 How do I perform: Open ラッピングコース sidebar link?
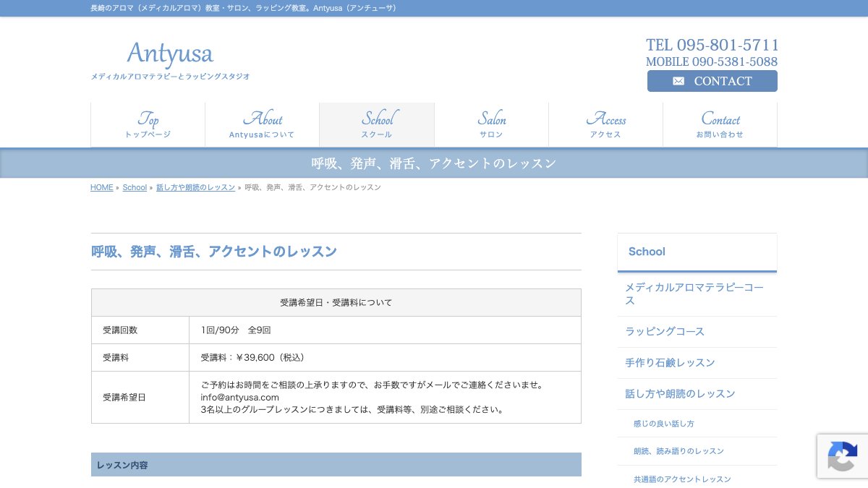[697, 332]
